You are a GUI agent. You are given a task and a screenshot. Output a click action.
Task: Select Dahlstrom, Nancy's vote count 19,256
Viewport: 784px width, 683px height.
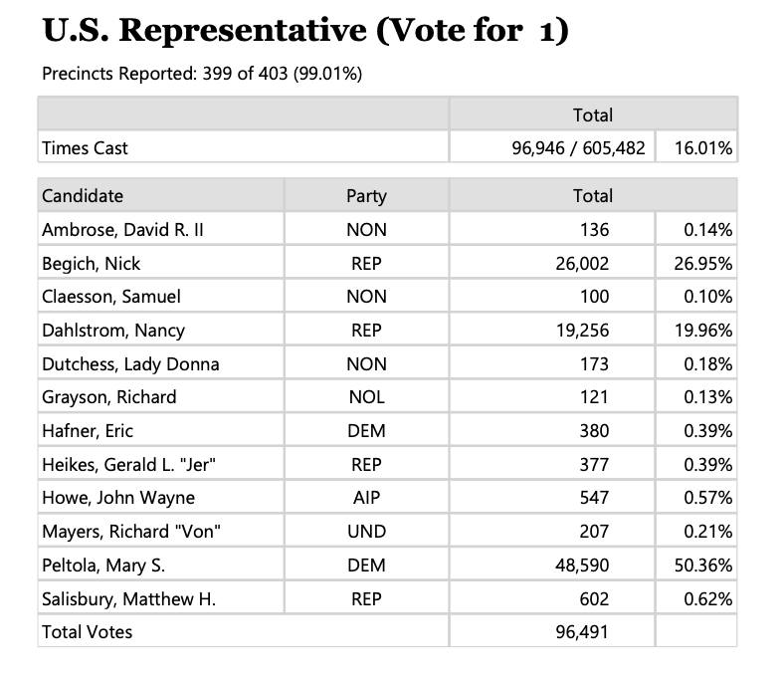(x=581, y=331)
